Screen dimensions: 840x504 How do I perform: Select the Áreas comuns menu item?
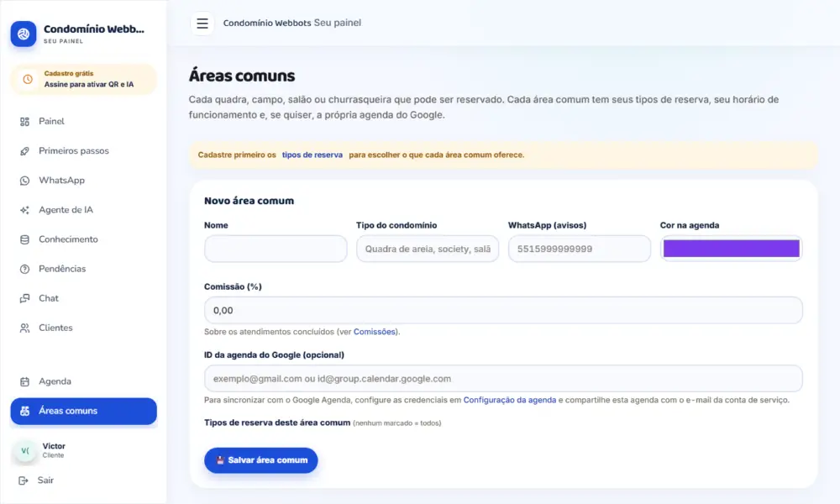(83, 411)
